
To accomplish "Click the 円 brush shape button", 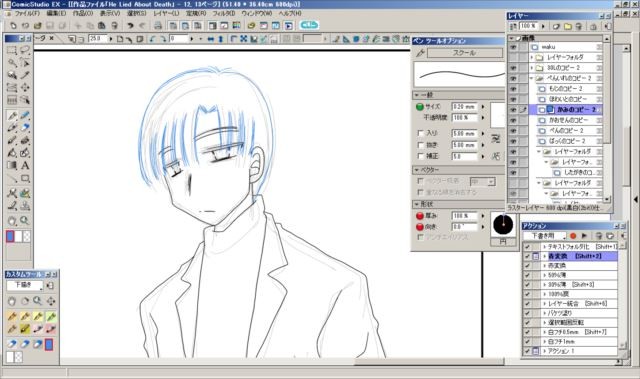I will pos(503,242).
